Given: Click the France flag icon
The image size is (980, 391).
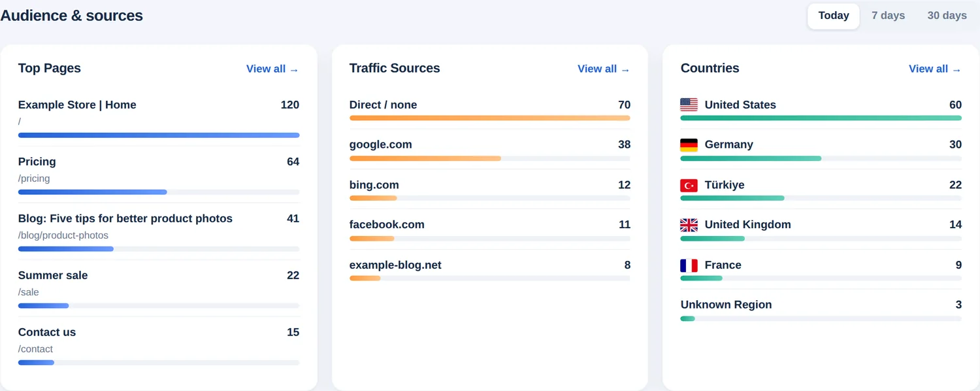Looking at the screenshot, I should point(689,265).
